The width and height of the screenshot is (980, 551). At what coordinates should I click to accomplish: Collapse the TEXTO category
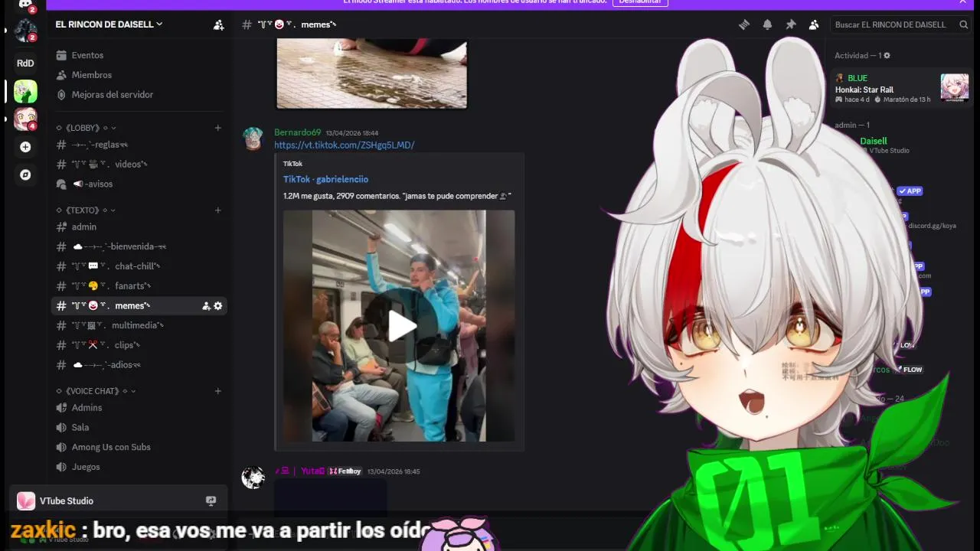(x=87, y=210)
